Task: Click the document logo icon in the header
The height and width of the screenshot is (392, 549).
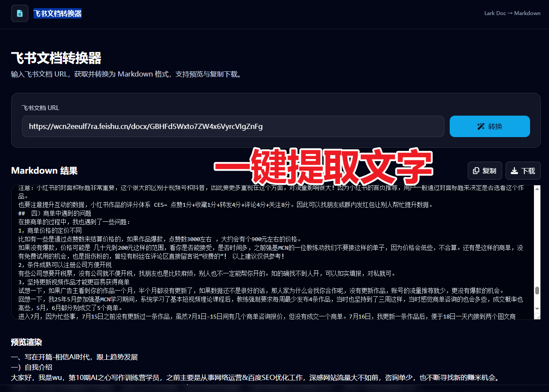Action: tap(20, 13)
